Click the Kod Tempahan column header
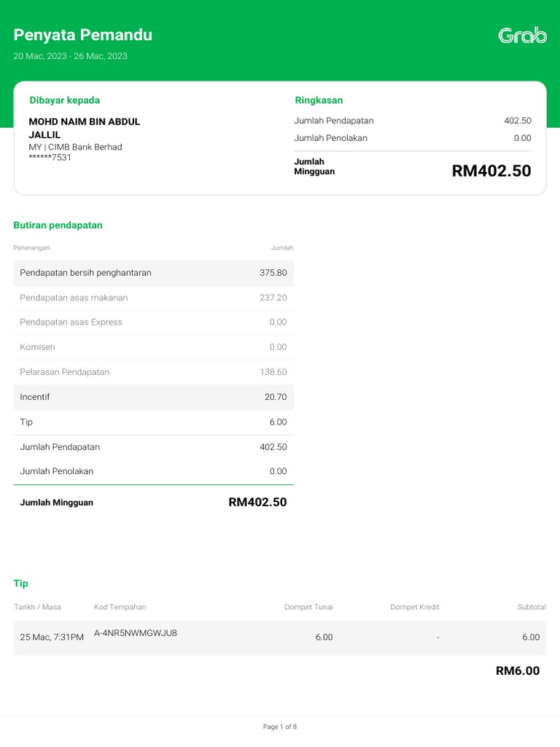560x747 pixels. point(120,607)
